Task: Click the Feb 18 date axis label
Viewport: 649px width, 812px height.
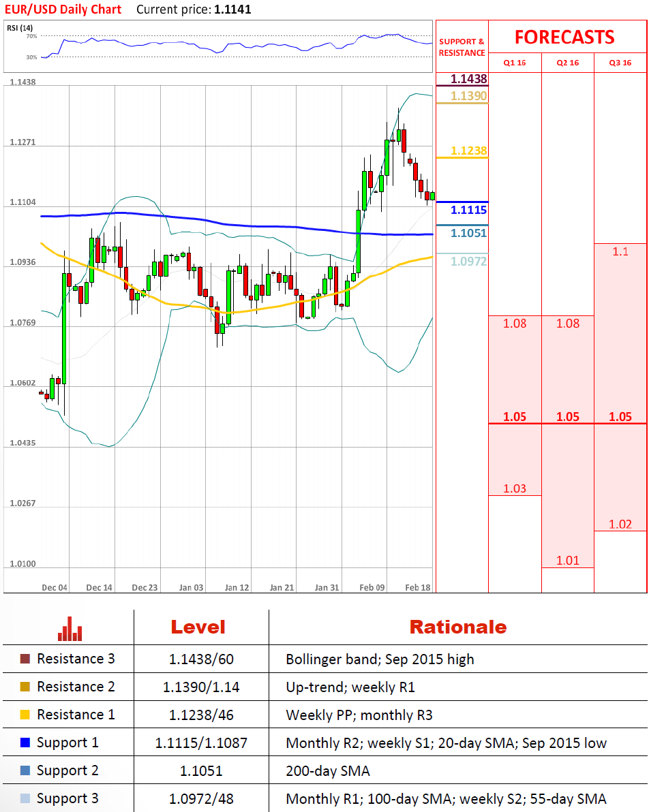Action: click(418, 588)
